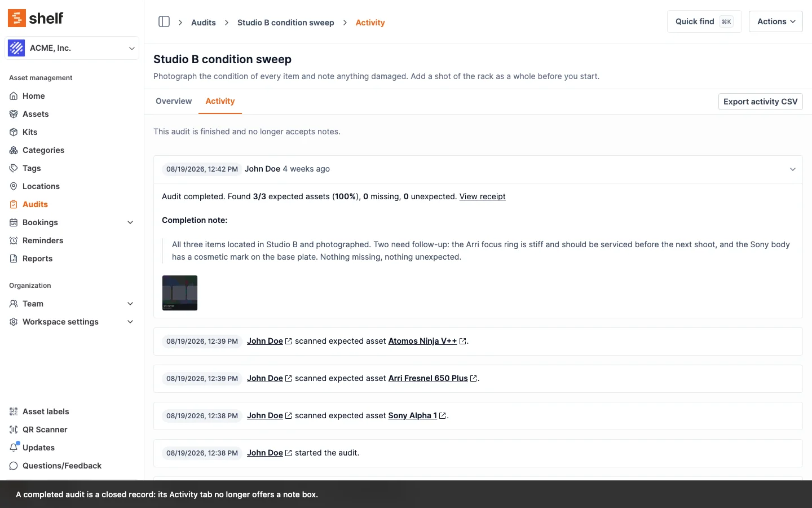812x508 pixels.
Task: Click the ACME, Inc. workspace avatar
Action: pyautogui.click(x=16, y=48)
